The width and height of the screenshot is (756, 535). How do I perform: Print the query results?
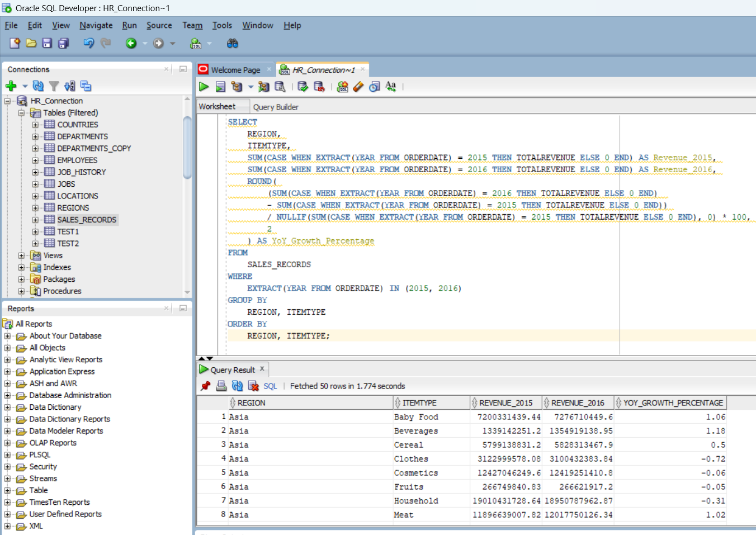(220, 386)
